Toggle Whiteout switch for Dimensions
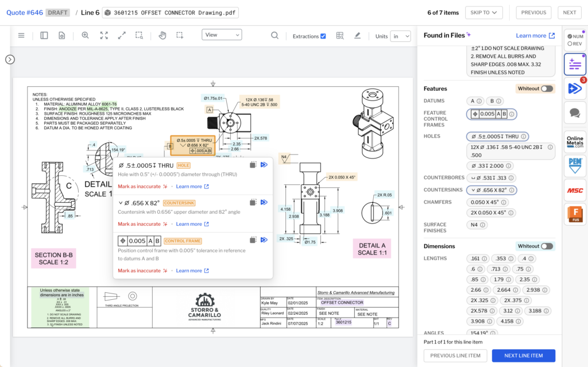Image resolution: width=588 pixels, height=367 pixels. [x=547, y=246]
